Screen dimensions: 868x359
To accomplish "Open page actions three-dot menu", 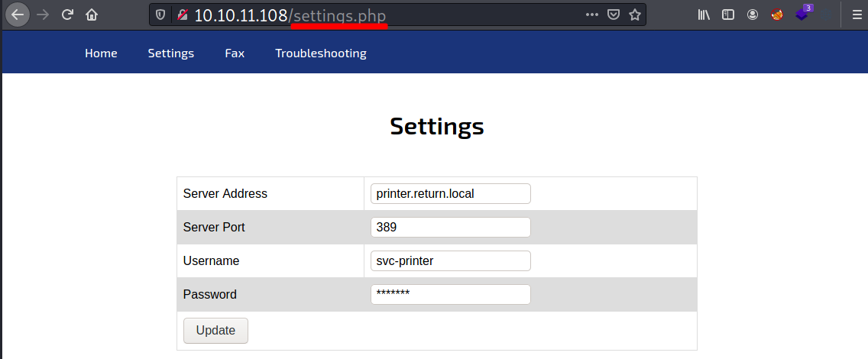I will click(x=592, y=15).
